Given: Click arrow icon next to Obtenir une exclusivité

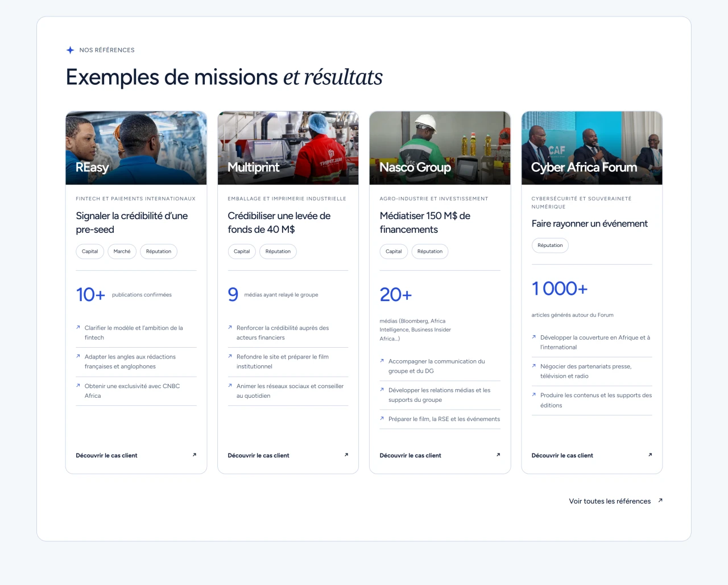Looking at the screenshot, I should pos(78,385).
